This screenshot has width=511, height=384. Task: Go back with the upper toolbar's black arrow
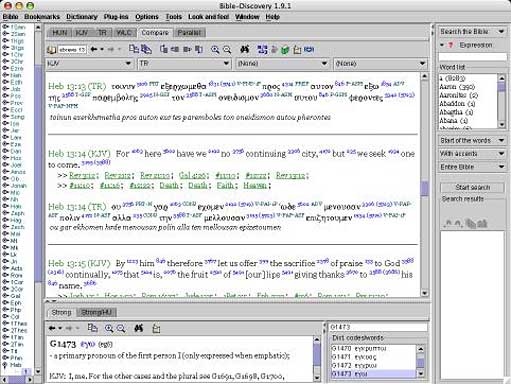coord(94,49)
